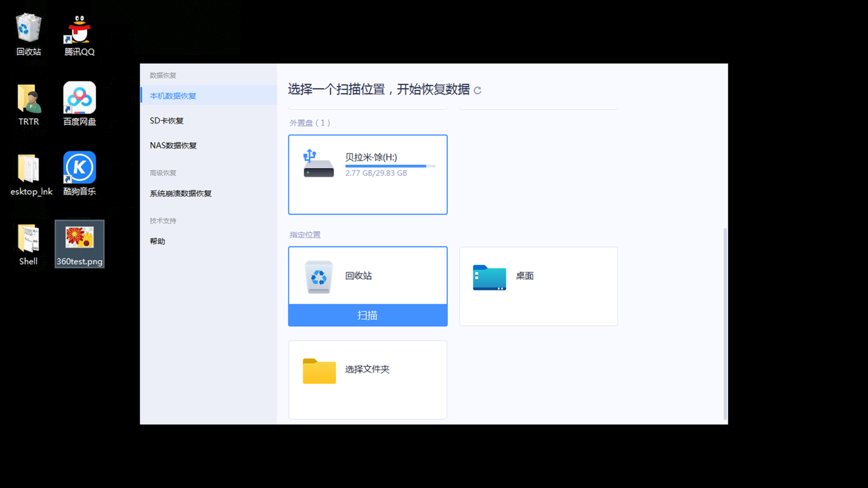This screenshot has width=868, height=488.
Task: Click the H: drive usage bar
Action: 390,166
